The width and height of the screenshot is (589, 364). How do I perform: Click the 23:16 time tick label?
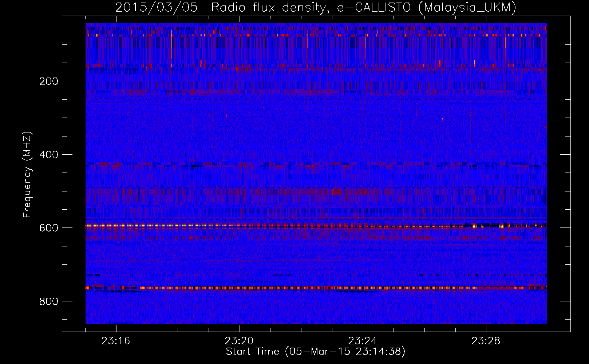[116, 341]
